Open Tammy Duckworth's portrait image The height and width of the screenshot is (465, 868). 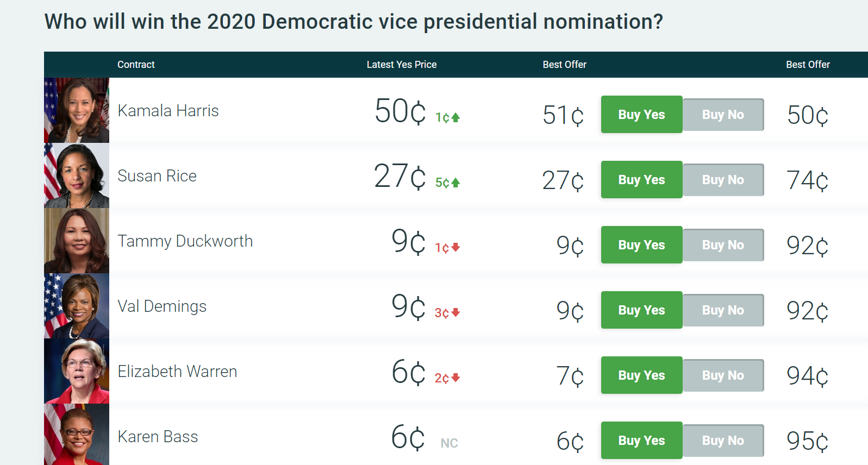coord(77,241)
